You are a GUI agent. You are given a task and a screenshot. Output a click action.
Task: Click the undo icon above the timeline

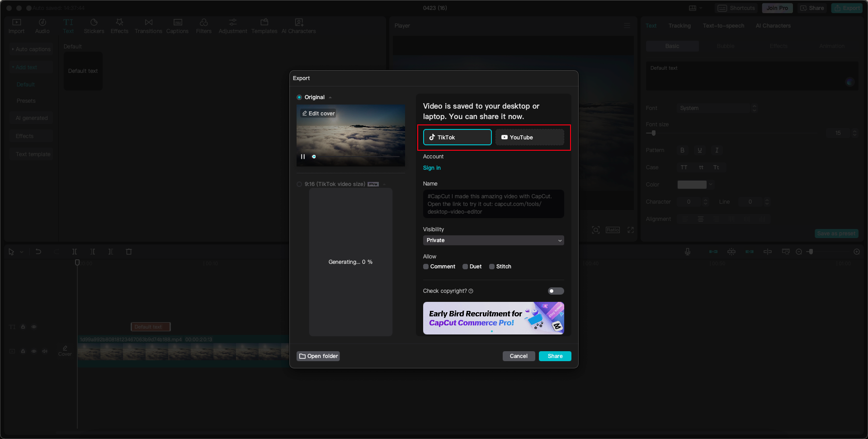point(38,252)
